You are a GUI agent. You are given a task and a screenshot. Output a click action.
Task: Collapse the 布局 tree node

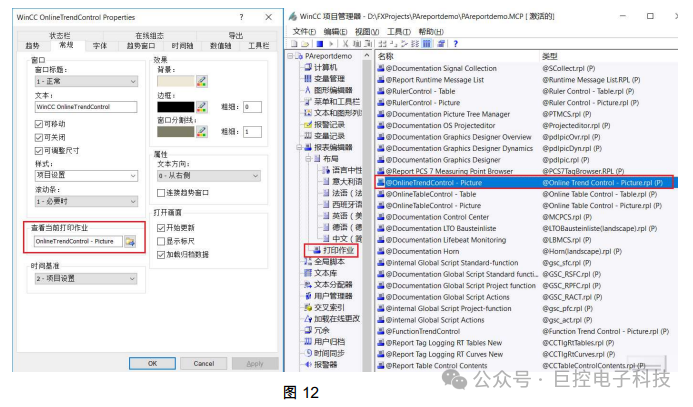point(308,159)
